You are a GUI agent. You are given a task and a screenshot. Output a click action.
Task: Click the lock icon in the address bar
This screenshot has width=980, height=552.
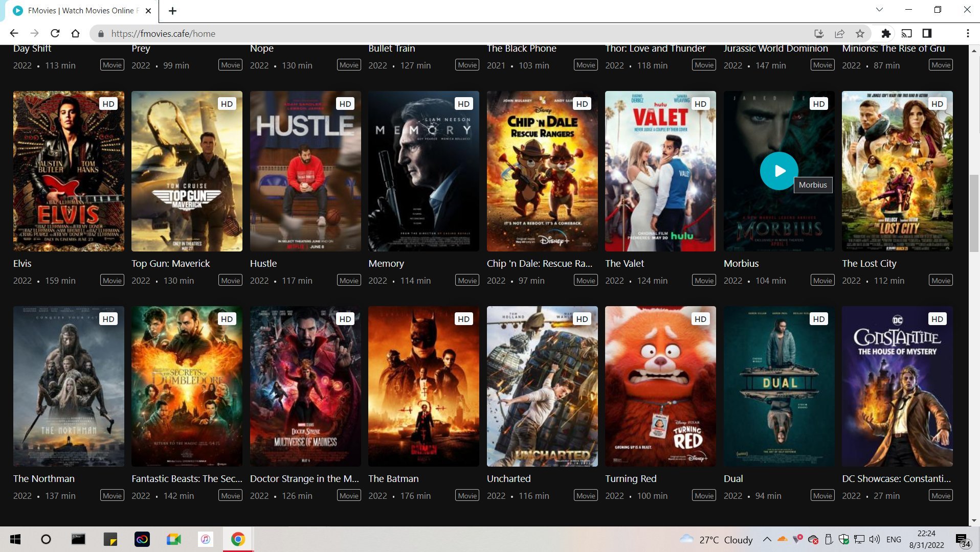coord(101,34)
